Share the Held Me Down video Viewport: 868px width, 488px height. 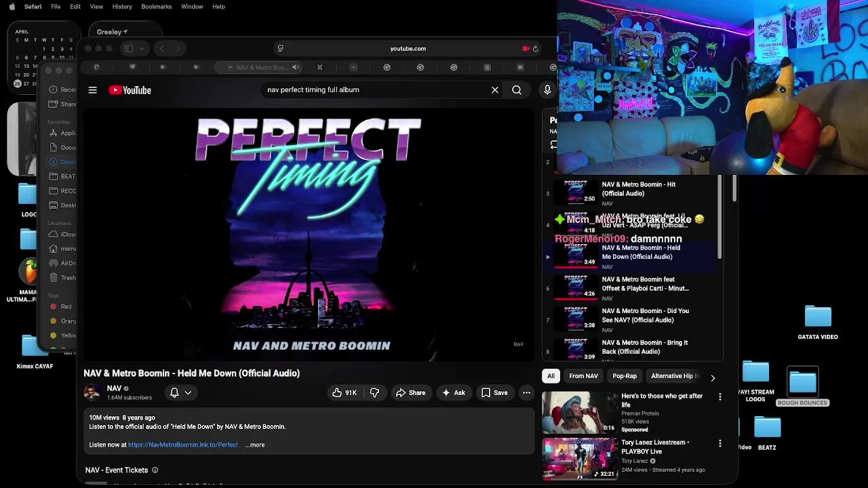(410, 392)
